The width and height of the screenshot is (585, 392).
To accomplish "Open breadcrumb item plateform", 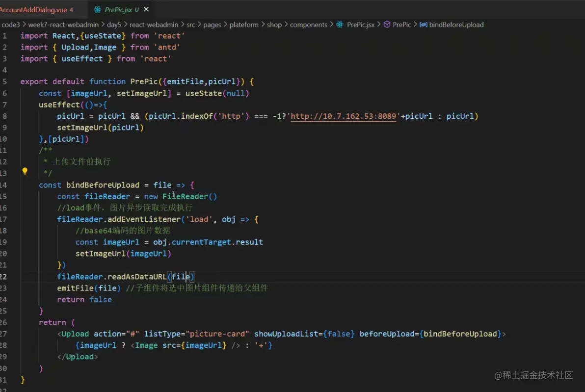I will pos(244,25).
